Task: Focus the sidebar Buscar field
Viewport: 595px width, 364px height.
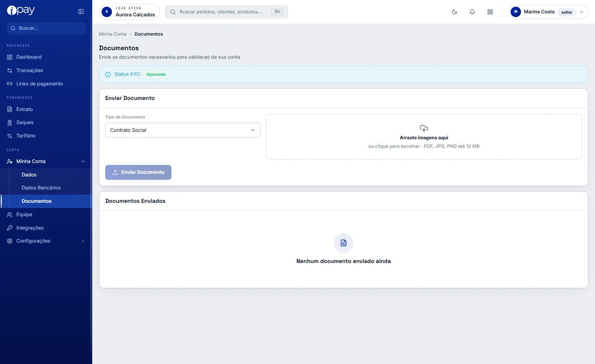Action: (x=46, y=28)
